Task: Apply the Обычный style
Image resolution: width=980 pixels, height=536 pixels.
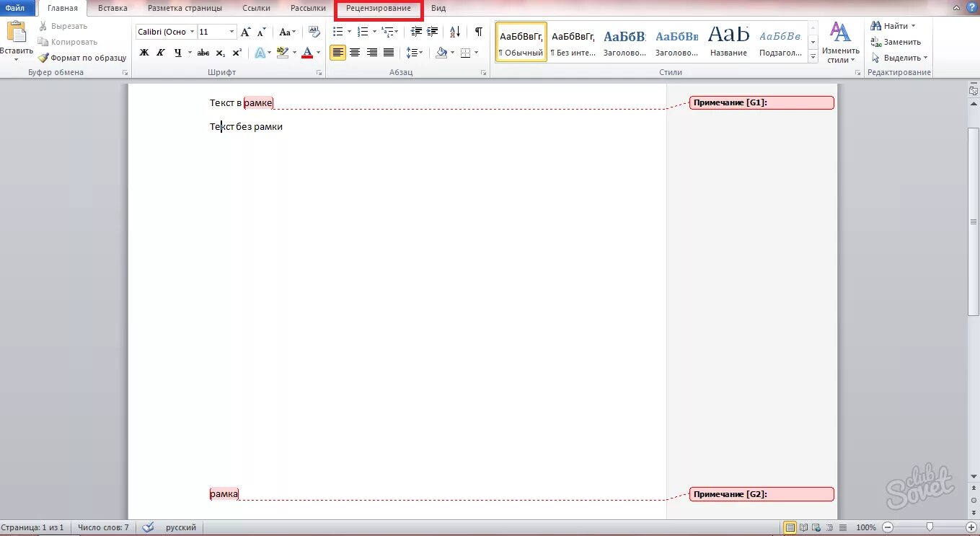Action: tap(521, 42)
